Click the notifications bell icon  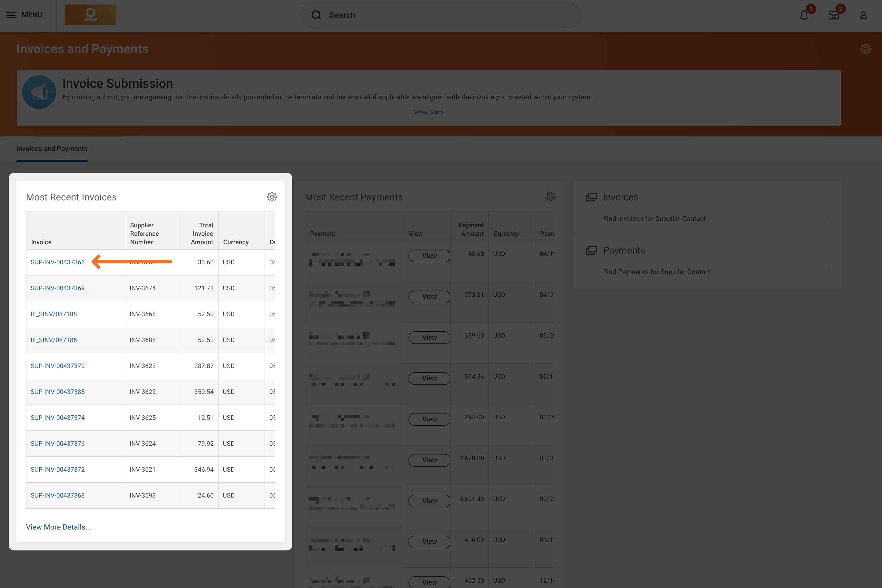pos(804,15)
